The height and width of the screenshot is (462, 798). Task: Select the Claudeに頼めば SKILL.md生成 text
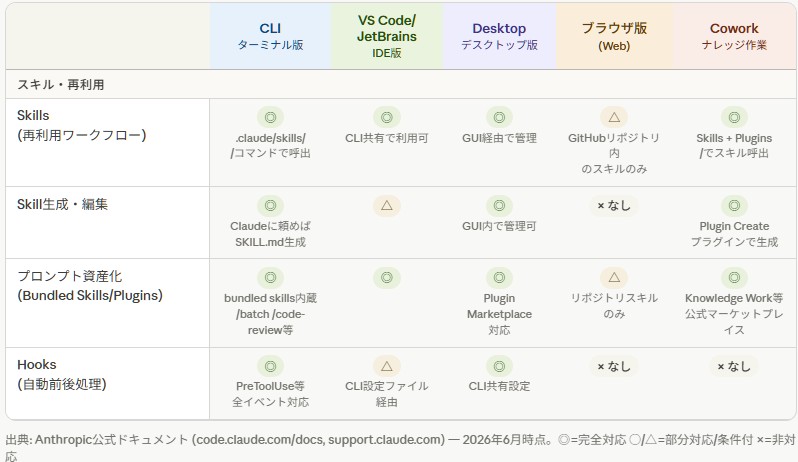click(x=270, y=234)
